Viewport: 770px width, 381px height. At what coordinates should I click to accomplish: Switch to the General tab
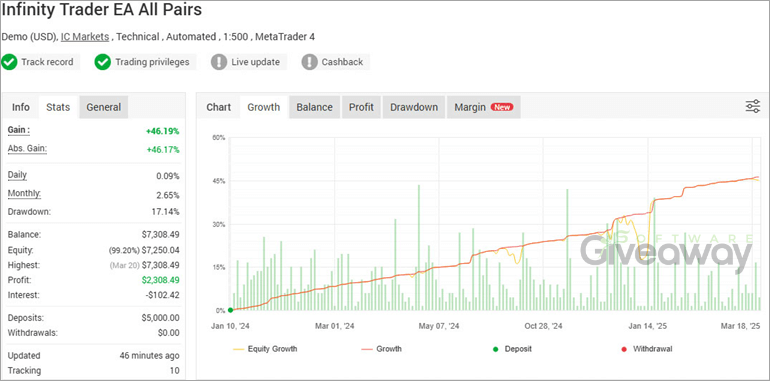pyautogui.click(x=104, y=107)
